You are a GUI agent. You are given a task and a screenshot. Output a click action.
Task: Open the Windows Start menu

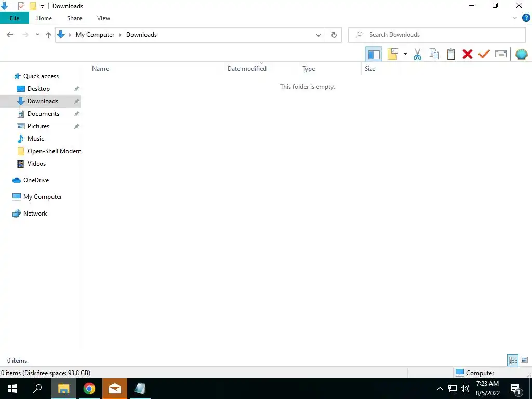(12, 389)
